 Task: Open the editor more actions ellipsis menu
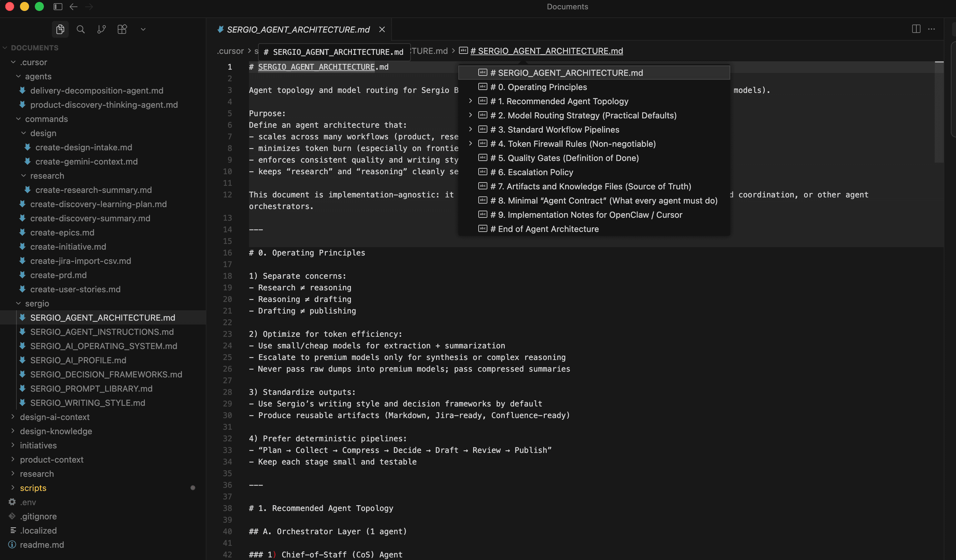932,29
